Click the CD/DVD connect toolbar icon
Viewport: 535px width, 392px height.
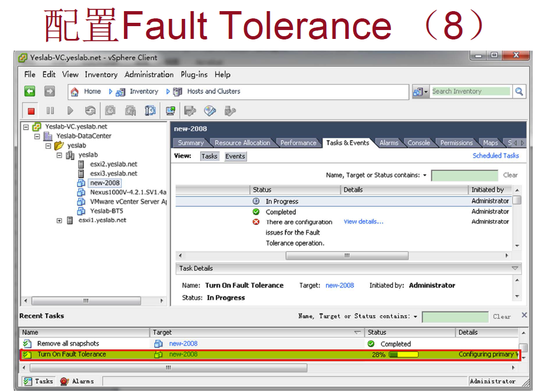[x=210, y=111]
